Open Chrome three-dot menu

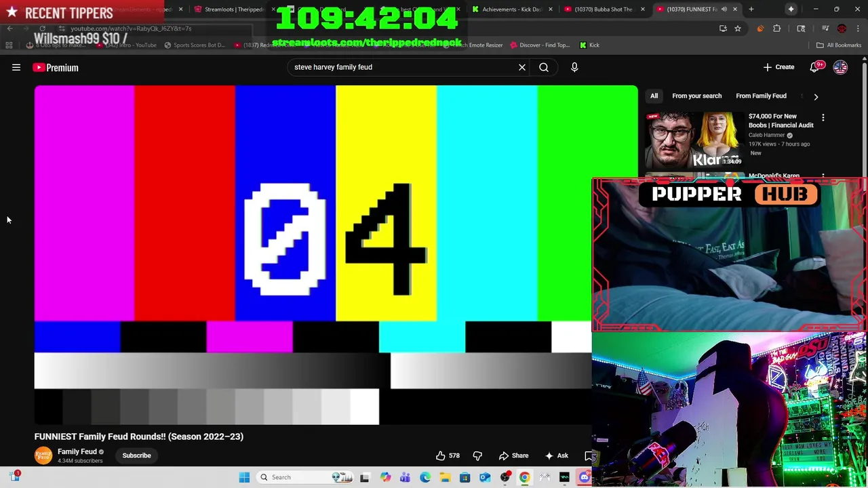pos(859,28)
